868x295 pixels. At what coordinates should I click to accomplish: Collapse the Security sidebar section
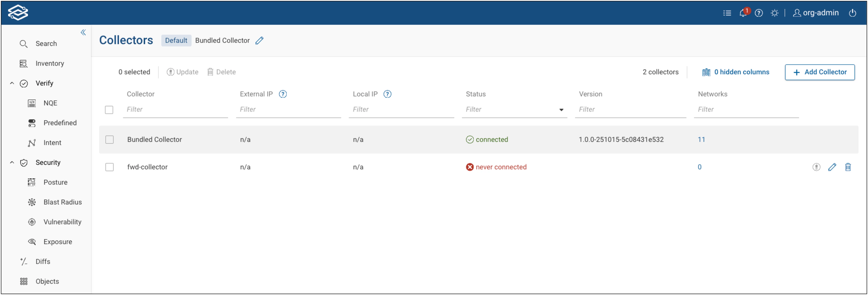pyautogui.click(x=12, y=163)
